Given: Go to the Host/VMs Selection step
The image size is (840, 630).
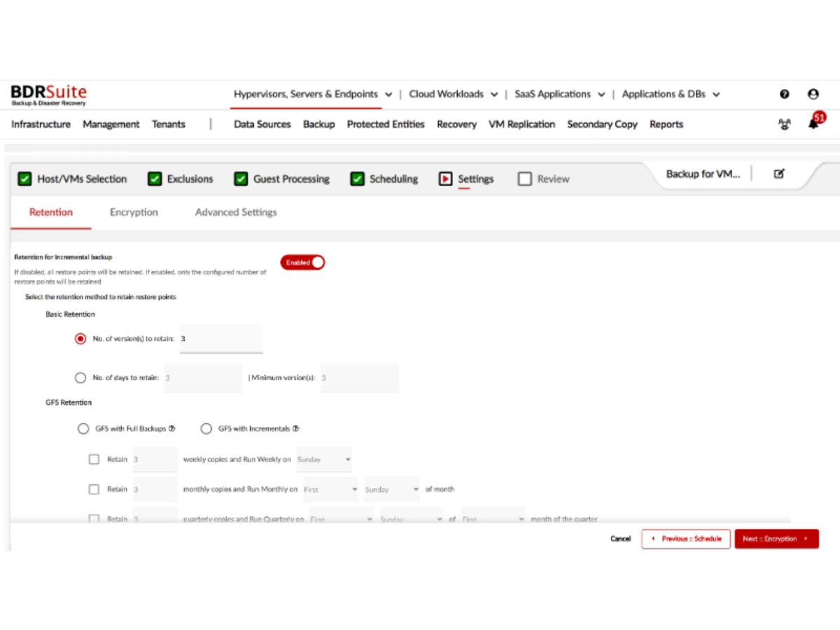Looking at the screenshot, I should coord(73,179).
